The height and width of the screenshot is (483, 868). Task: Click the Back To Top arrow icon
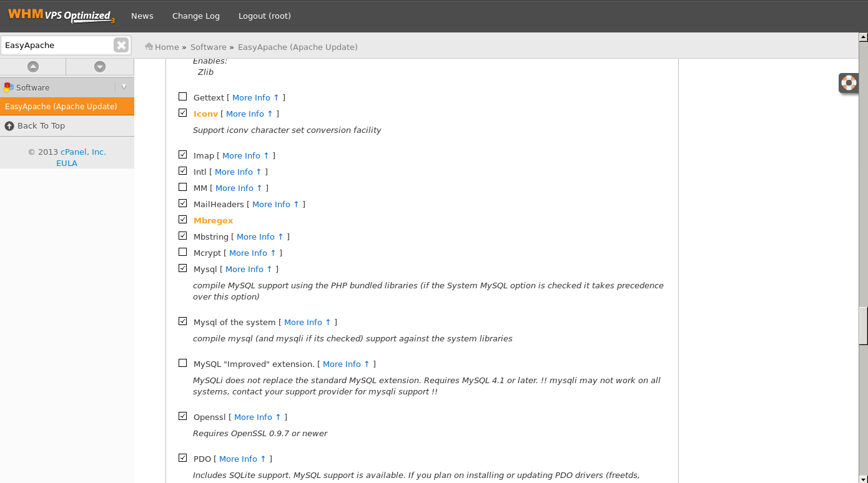click(x=9, y=126)
